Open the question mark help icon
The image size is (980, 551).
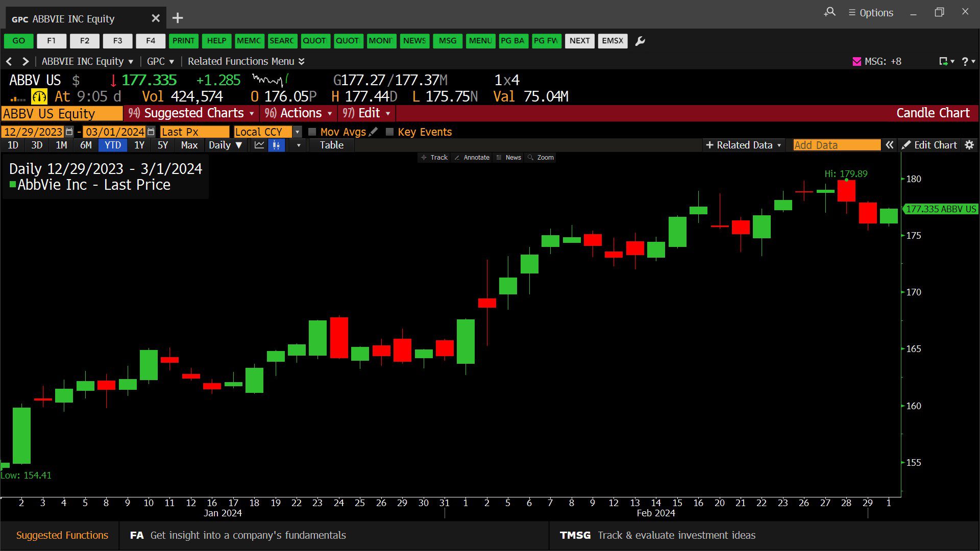[965, 61]
